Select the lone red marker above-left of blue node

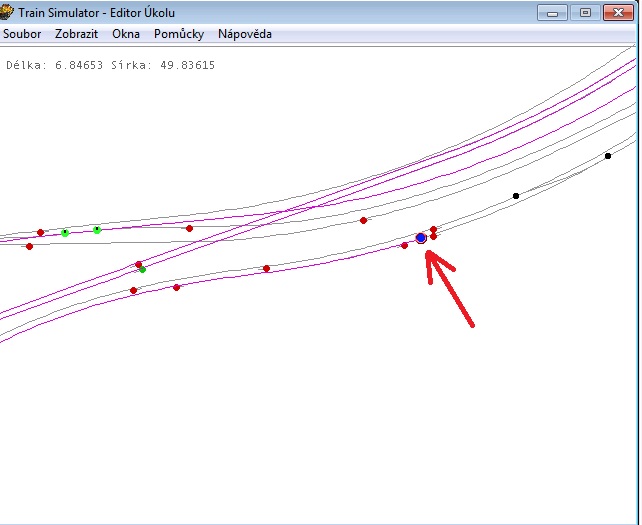[x=363, y=220]
